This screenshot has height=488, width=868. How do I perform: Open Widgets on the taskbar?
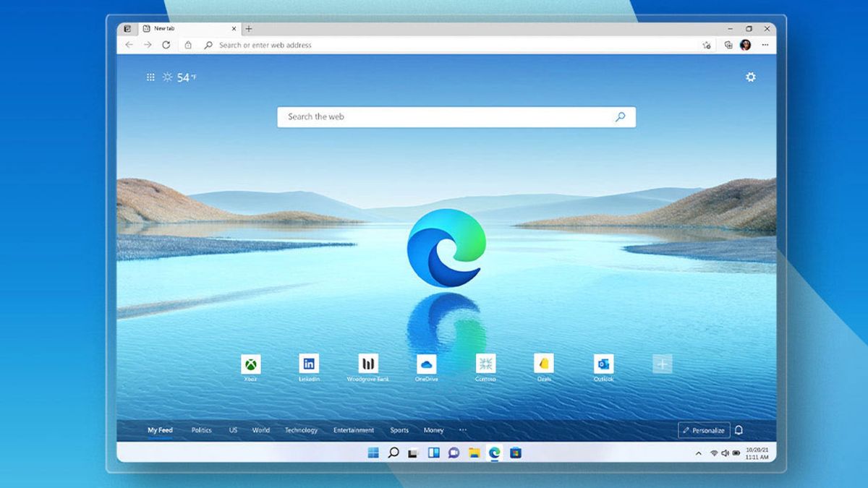[x=433, y=453]
